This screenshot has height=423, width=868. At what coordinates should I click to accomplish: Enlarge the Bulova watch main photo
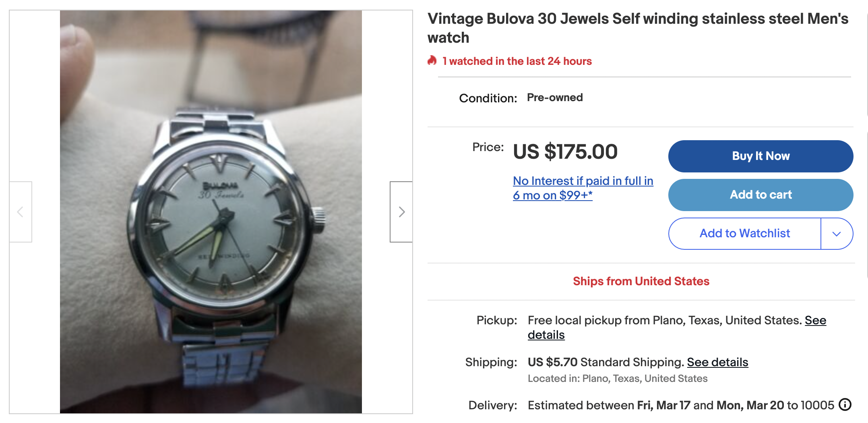(x=211, y=212)
